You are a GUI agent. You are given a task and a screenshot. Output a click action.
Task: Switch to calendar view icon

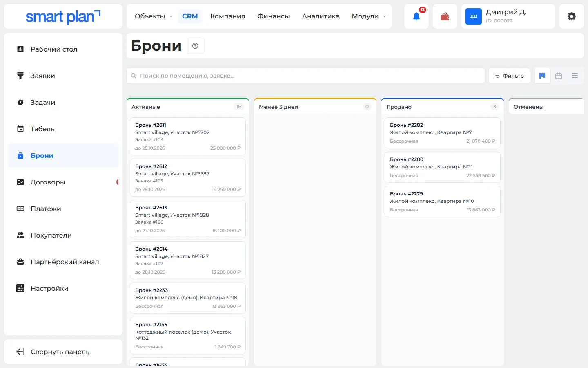559,76
